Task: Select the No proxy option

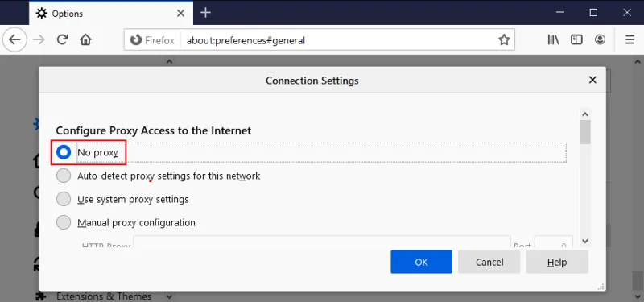Action: (x=64, y=152)
